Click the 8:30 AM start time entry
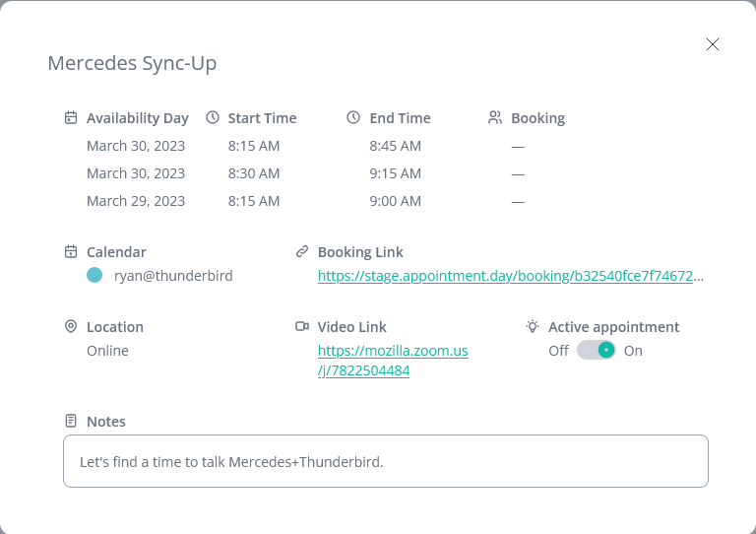756x534 pixels. point(254,173)
